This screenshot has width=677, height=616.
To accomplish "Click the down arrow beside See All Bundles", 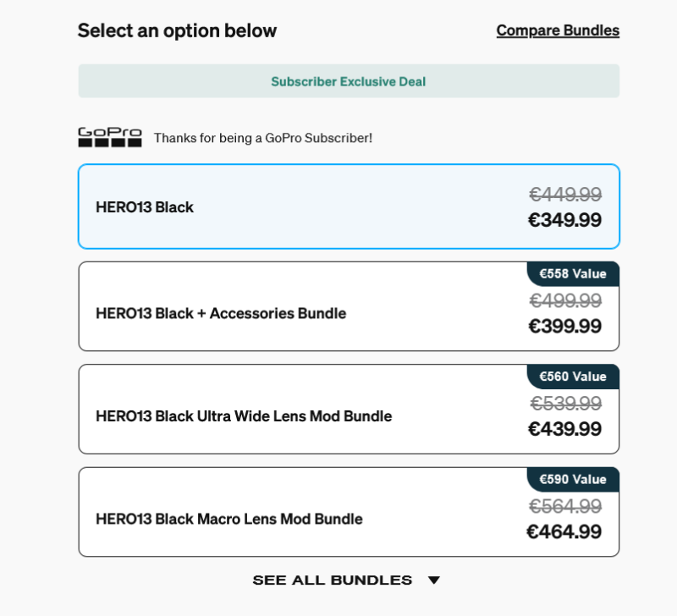I will 433,580.
